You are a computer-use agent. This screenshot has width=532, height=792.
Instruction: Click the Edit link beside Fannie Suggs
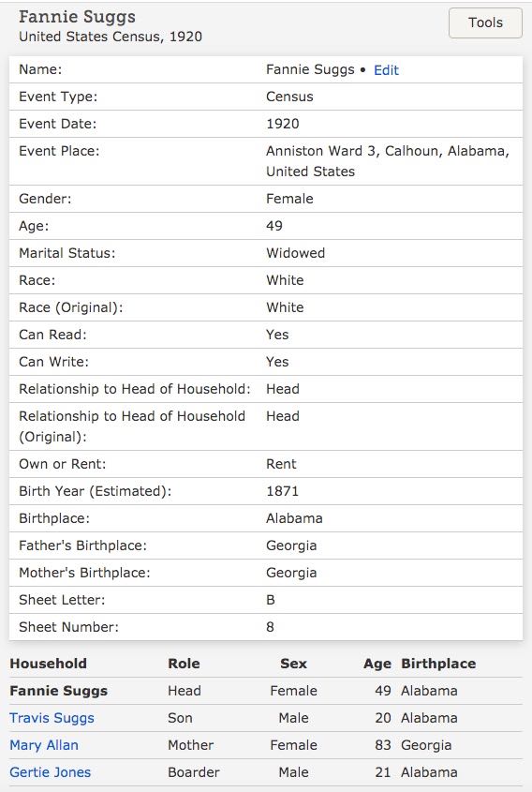(386, 70)
